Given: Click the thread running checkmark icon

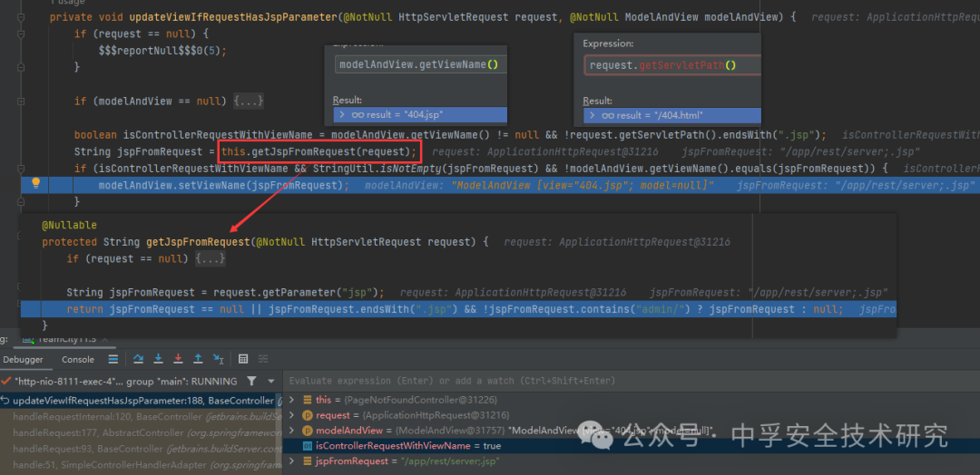Looking at the screenshot, I should coord(5,381).
